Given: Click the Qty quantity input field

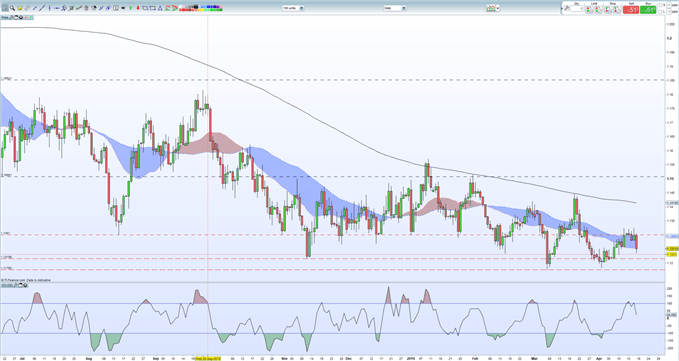Looking at the screenshot, I should (x=577, y=8).
